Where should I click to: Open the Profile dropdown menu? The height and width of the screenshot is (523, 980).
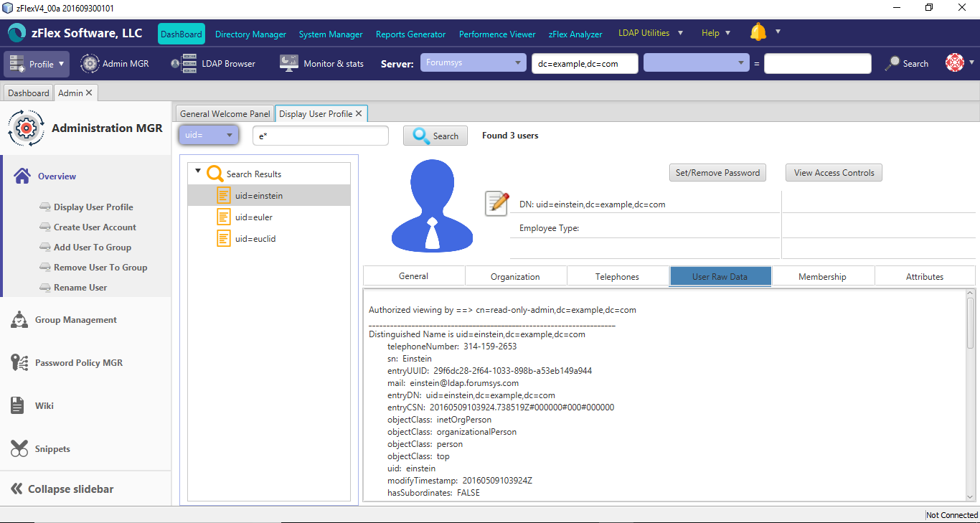pos(37,64)
